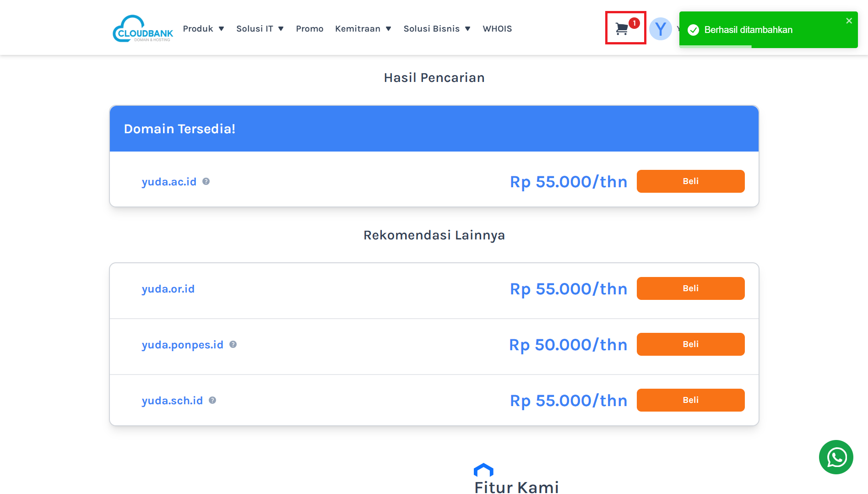Buy the yuda.sch.id domain
The image size is (868, 494).
[690, 400]
